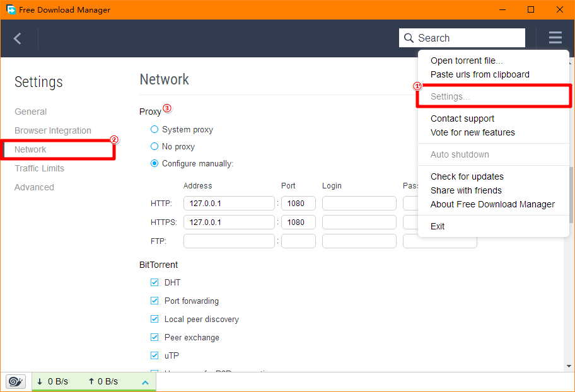Open Settings... from the dropdown menu

[450, 96]
